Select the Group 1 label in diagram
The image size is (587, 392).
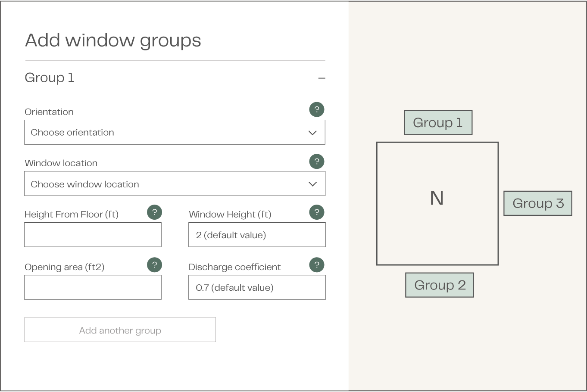point(438,123)
